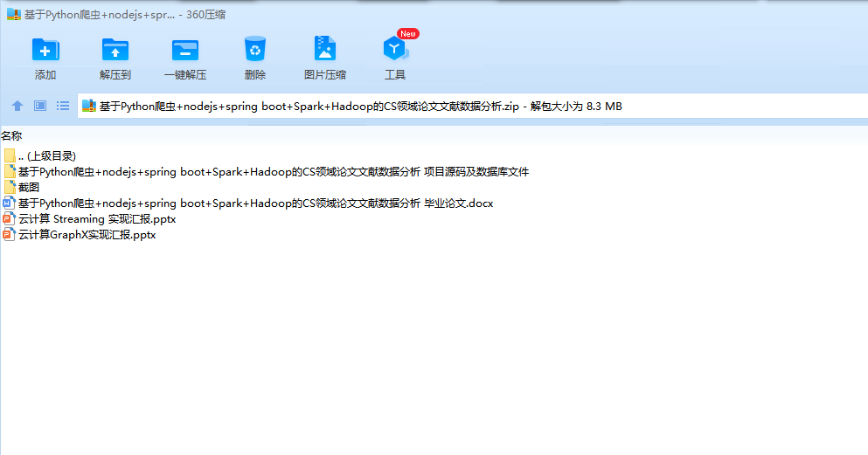
Task: Click the folder icon of 截图
Action: 10,188
